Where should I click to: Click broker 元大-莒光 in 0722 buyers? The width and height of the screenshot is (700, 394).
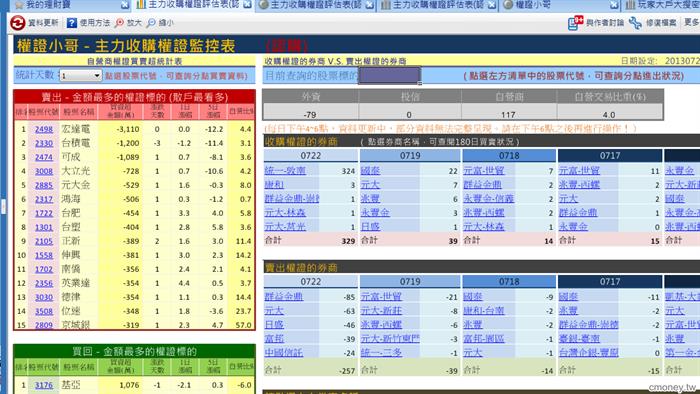tap(285, 227)
